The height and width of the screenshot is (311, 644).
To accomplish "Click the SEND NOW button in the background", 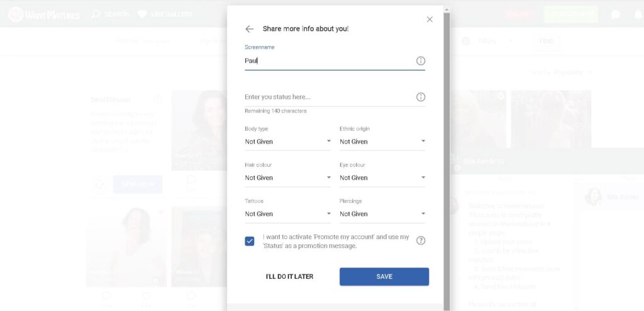I will click(138, 184).
